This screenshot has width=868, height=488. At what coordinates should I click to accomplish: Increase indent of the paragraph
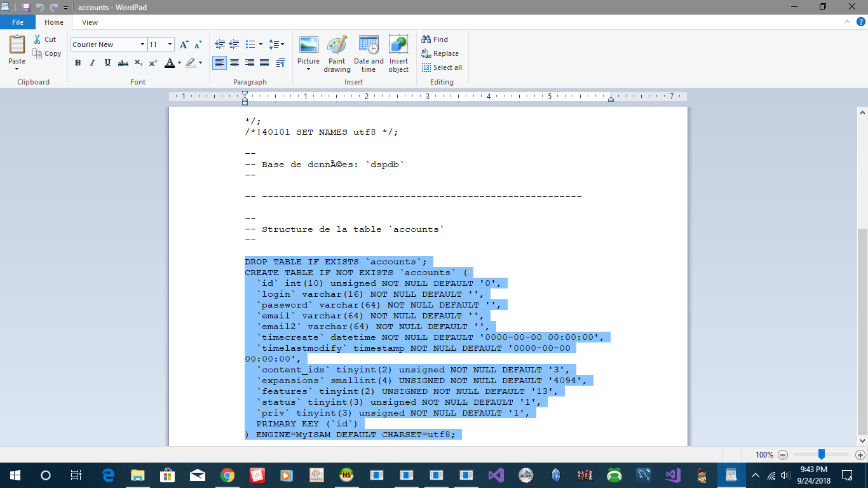click(x=235, y=44)
